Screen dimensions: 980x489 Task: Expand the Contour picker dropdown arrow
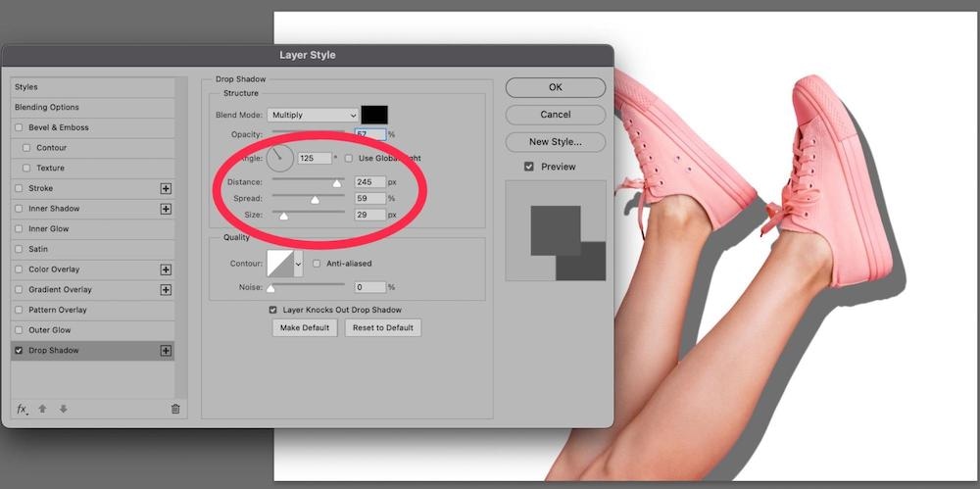coord(298,264)
